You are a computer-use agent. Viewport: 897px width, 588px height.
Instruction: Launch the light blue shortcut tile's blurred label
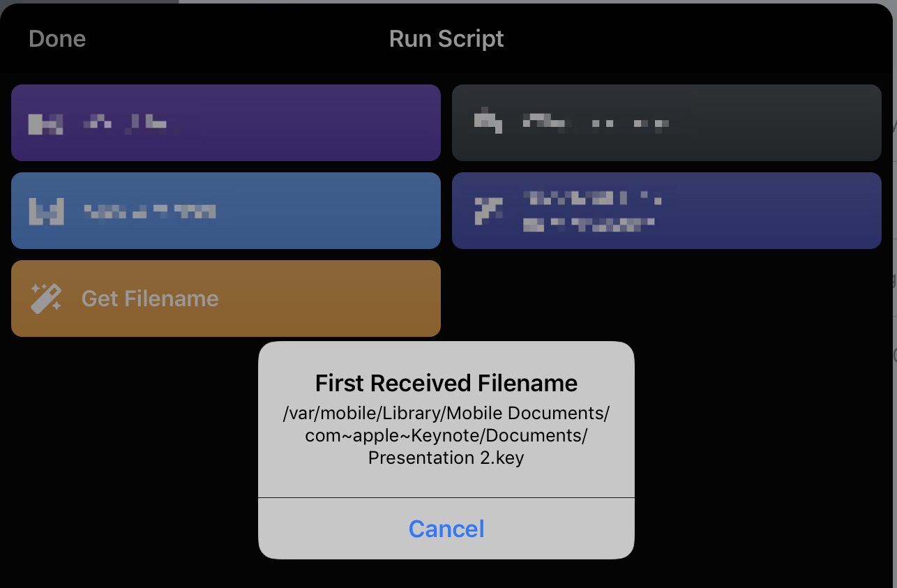[x=149, y=211]
